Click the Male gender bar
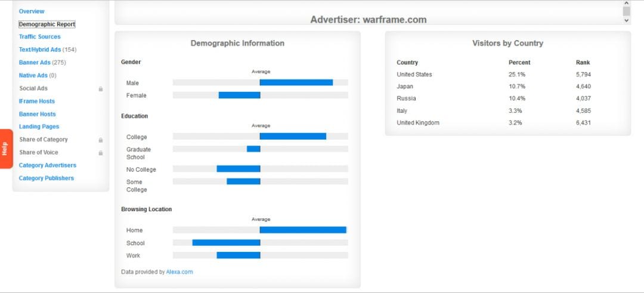The image size is (644, 293). [296, 82]
